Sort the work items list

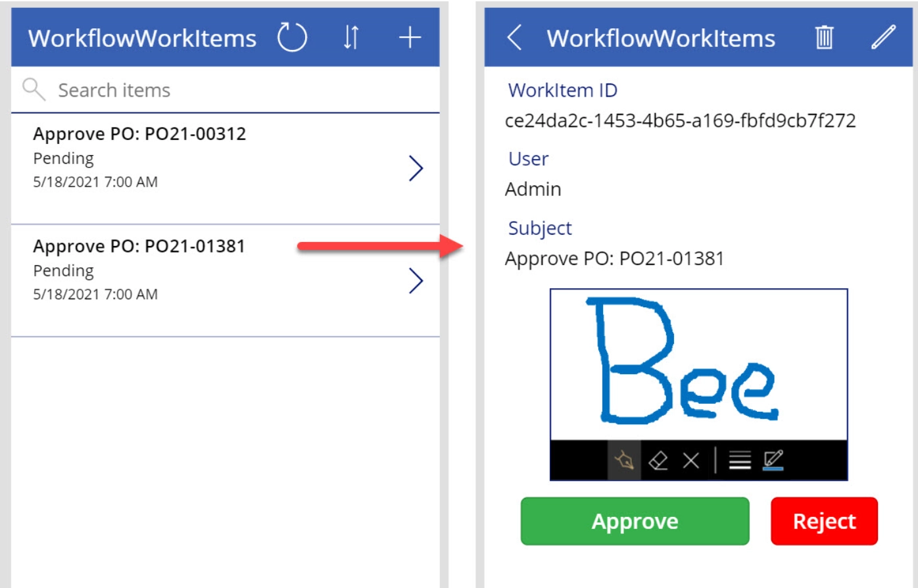351,37
